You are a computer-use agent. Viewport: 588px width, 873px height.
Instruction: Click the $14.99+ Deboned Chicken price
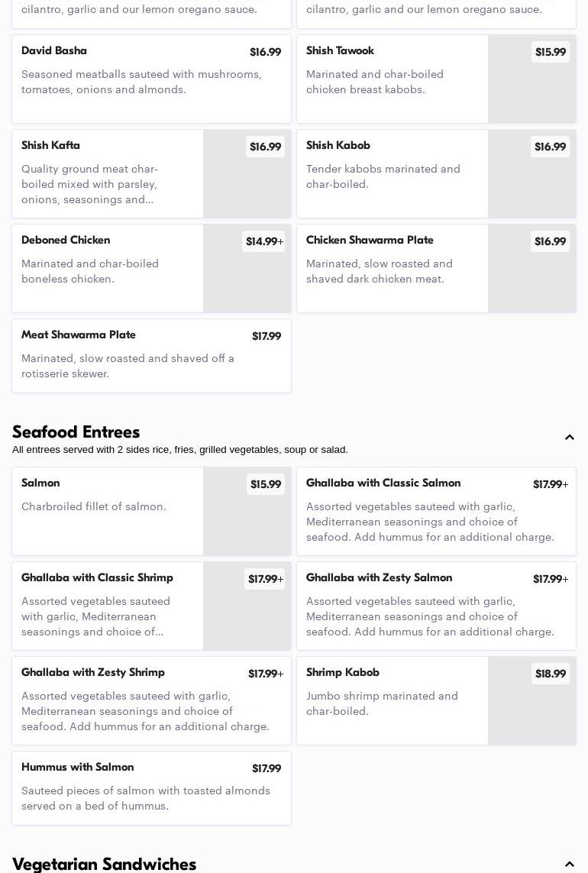click(264, 241)
